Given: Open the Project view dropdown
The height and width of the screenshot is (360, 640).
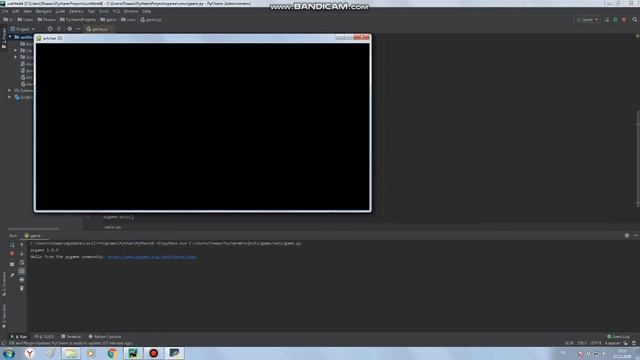Looking at the screenshot, I should (x=23, y=29).
